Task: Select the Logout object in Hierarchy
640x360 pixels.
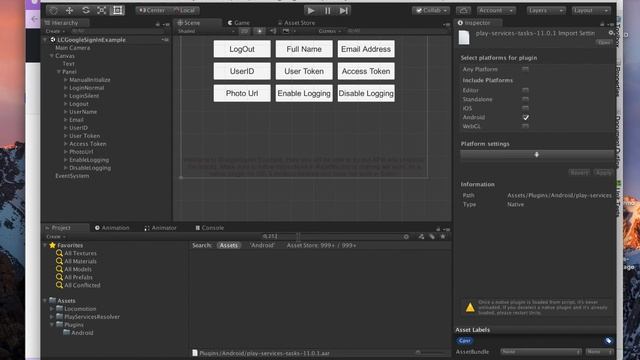Action: pos(79,104)
